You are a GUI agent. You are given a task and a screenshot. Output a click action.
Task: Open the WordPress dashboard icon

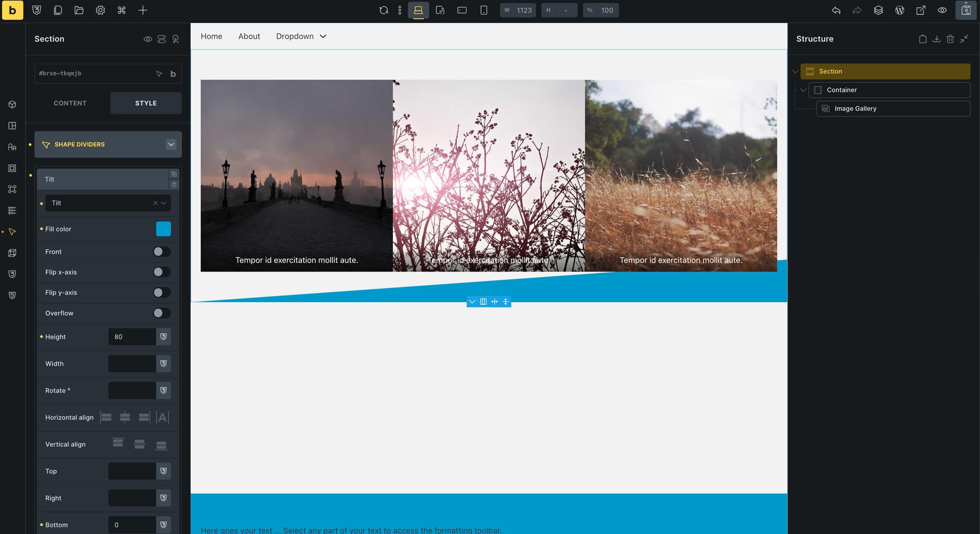point(900,10)
